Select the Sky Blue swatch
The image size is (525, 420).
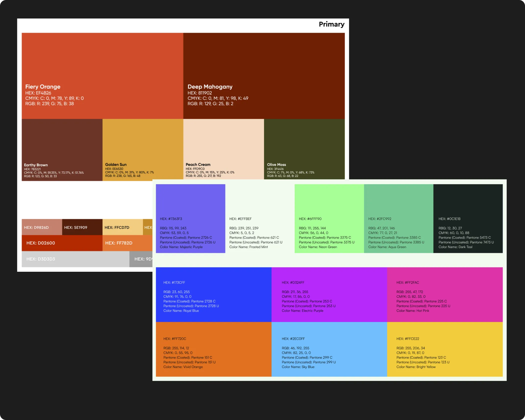(329, 349)
